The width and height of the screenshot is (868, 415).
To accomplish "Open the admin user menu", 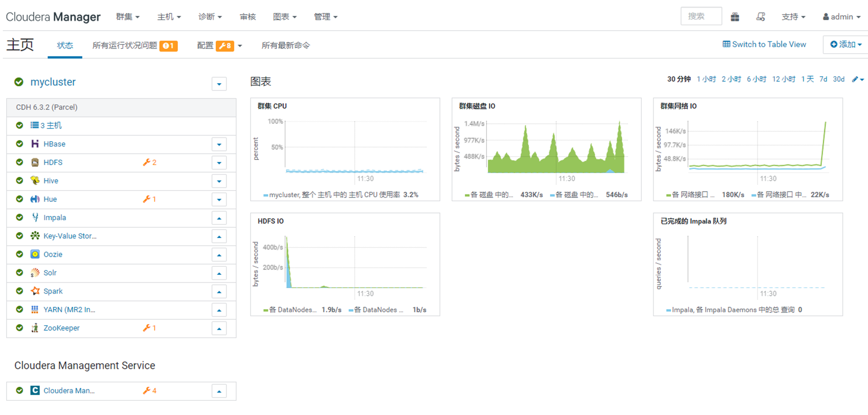I will tap(842, 17).
